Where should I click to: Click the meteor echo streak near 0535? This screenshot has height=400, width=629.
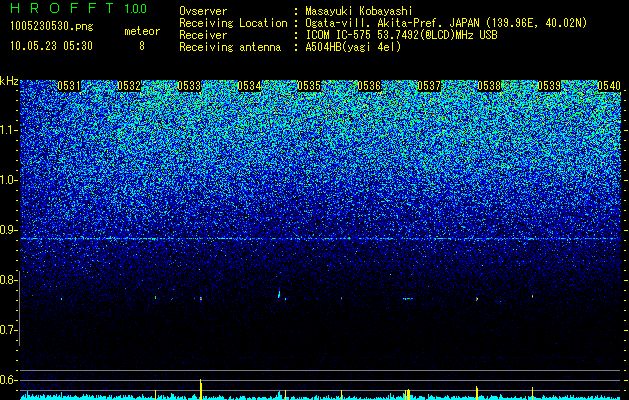point(279,293)
